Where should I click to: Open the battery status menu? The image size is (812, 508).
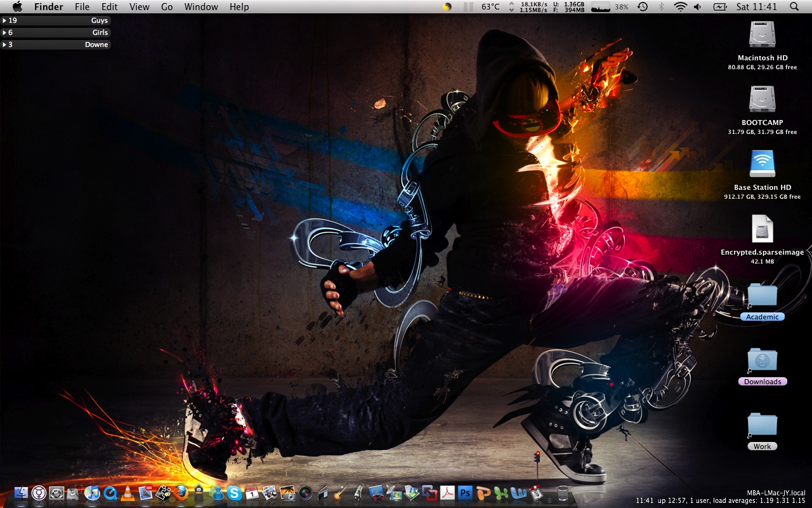tap(720, 6)
